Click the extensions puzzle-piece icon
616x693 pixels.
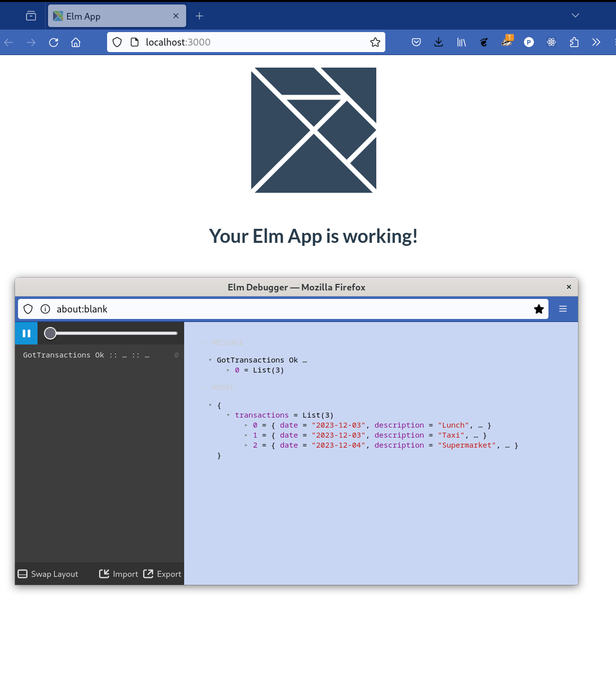573,42
